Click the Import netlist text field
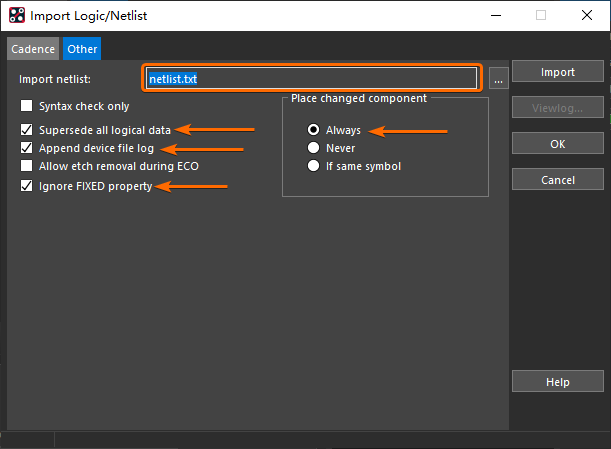 [310, 79]
